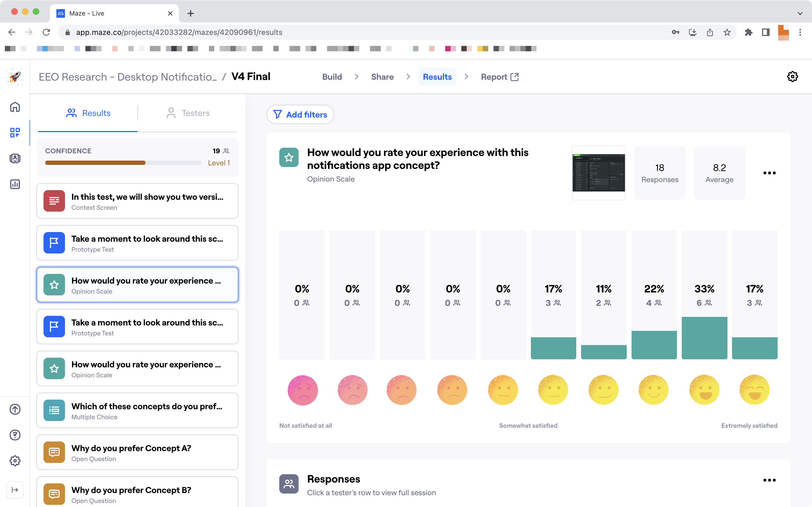Toggle the browser side panel icon
812x507 pixels.
tap(765, 32)
